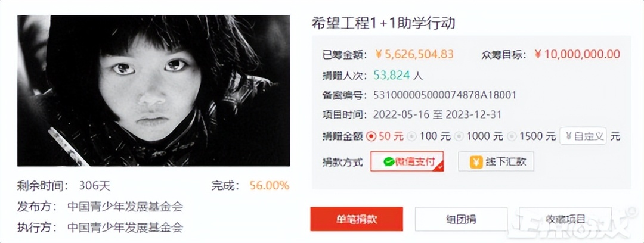Choose 微信支付 as the payment method
This screenshot has width=644, height=243.
coord(407,161)
